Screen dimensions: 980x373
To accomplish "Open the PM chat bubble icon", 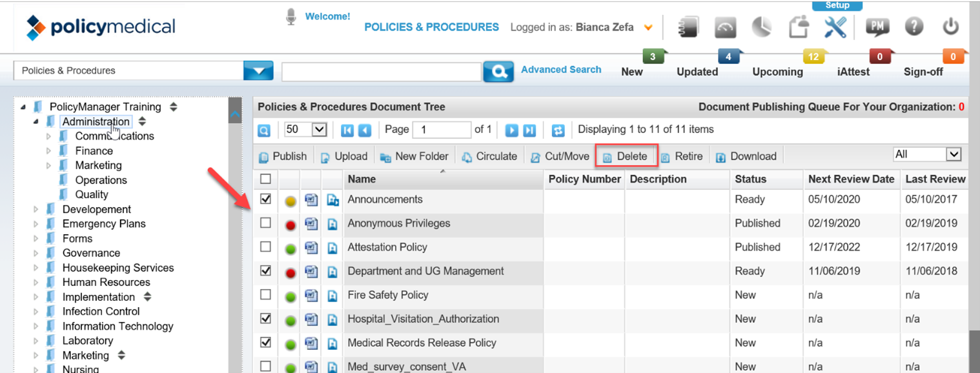I will (877, 26).
